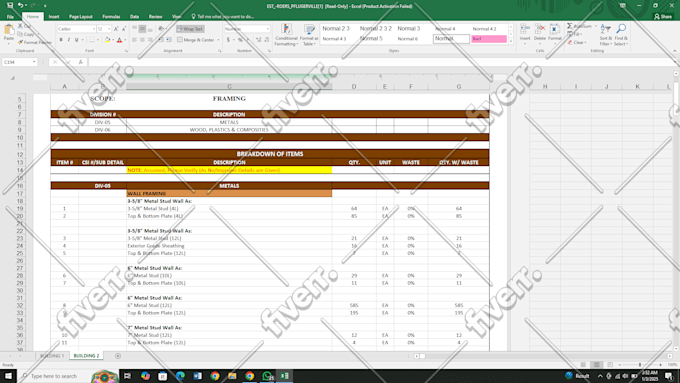Image resolution: width=680 pixels, height=383 pixels.
Task: Open the Windows Start menu
Action: tap(8, 376)
